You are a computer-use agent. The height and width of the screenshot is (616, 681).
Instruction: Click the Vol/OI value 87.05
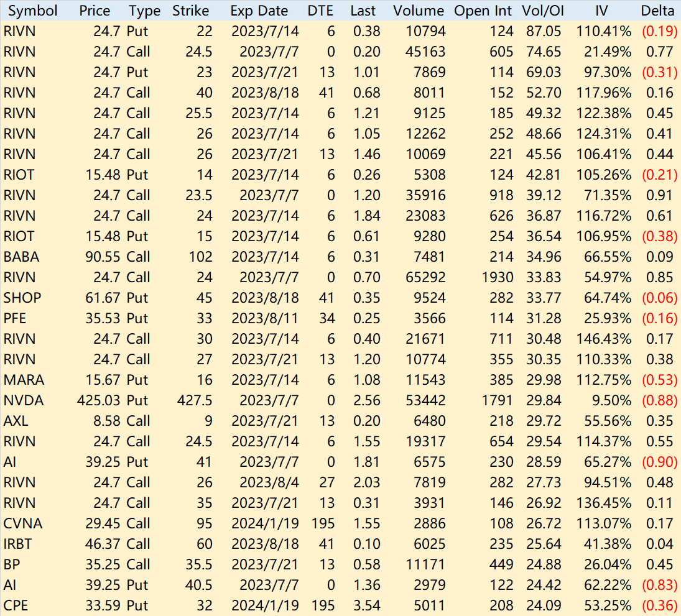tap(544, 31)
